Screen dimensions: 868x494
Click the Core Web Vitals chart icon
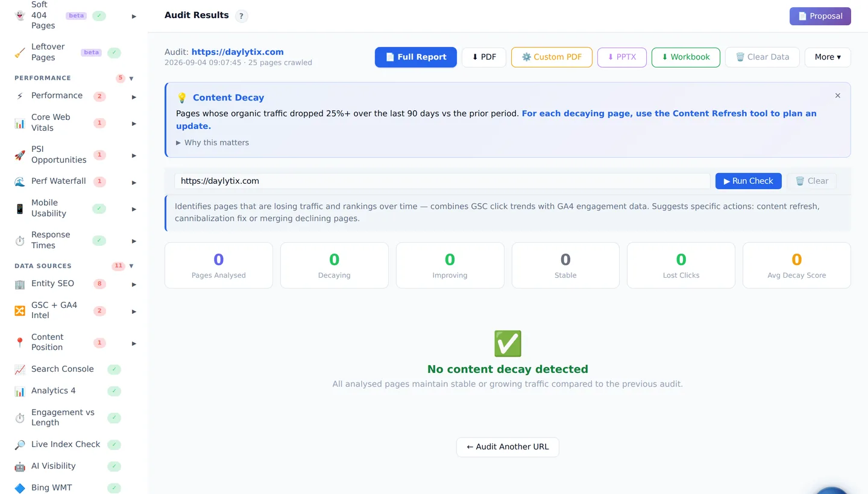click(20, 123)
